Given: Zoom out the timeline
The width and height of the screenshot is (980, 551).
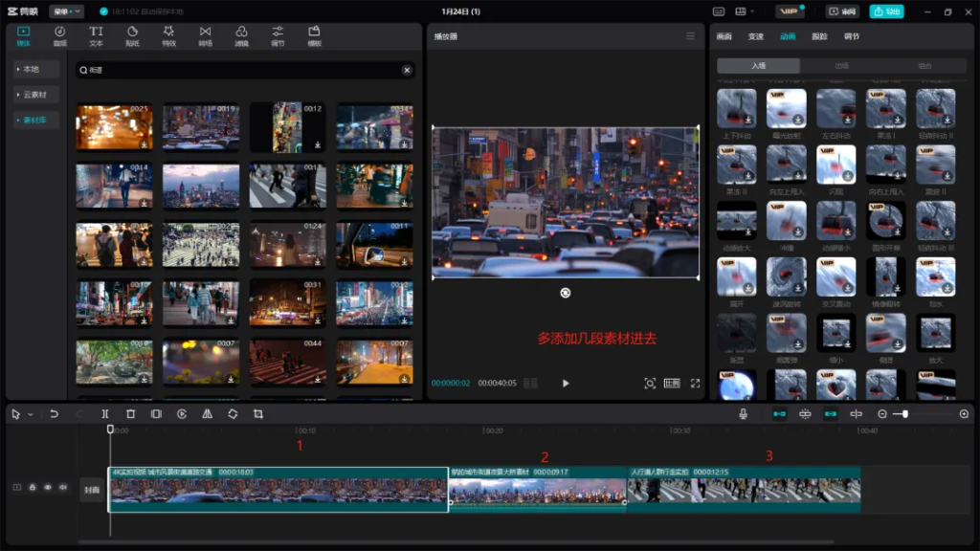Looking at the screenshot, I should [881, 414].
